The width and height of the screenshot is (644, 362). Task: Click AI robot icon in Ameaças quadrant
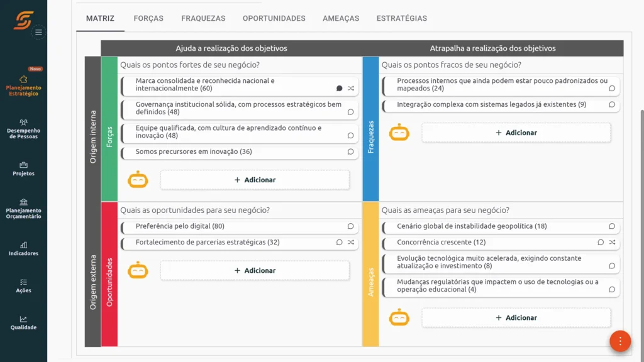399,317
